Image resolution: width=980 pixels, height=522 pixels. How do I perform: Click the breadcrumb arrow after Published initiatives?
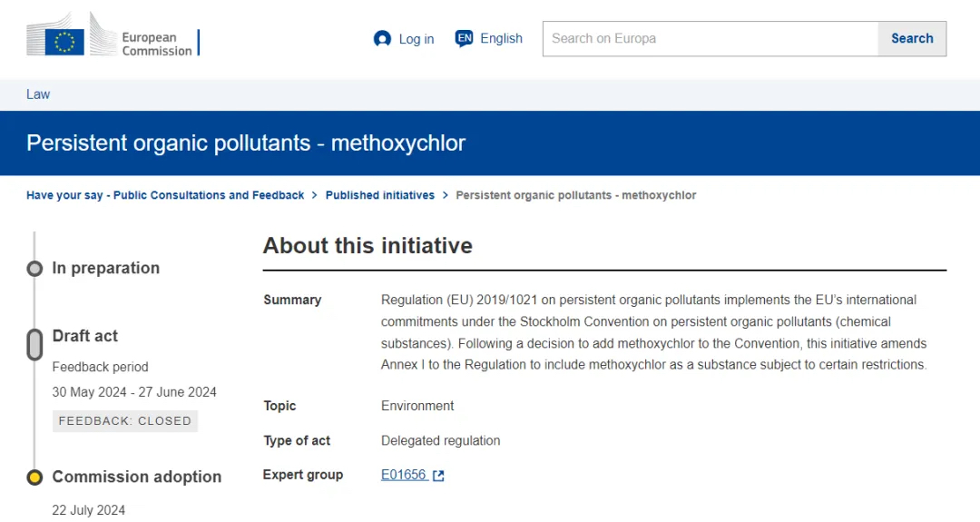click(446, 195)
